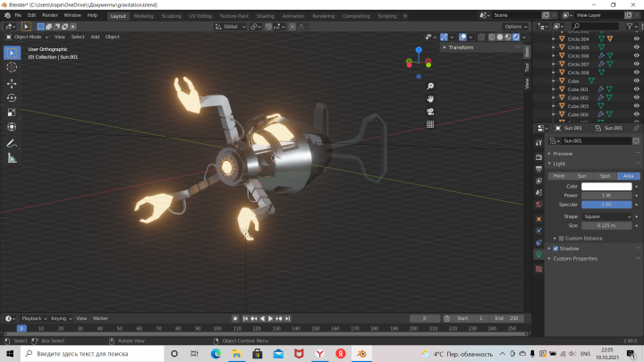The image size is (644, 362).
Task: Switch to orthographic grid view icon
Action: 430,124
